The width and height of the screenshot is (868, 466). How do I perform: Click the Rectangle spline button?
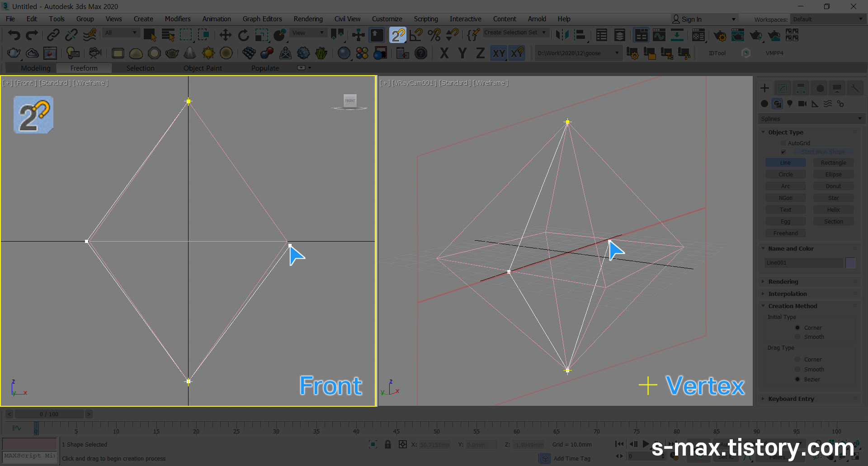[833, 163]
